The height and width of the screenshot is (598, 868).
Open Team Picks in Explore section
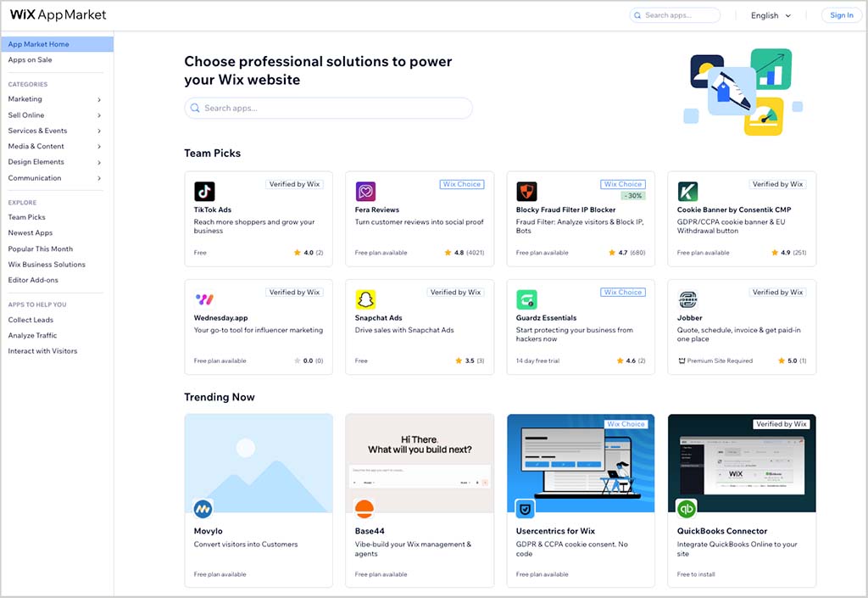tap(26, 217)
